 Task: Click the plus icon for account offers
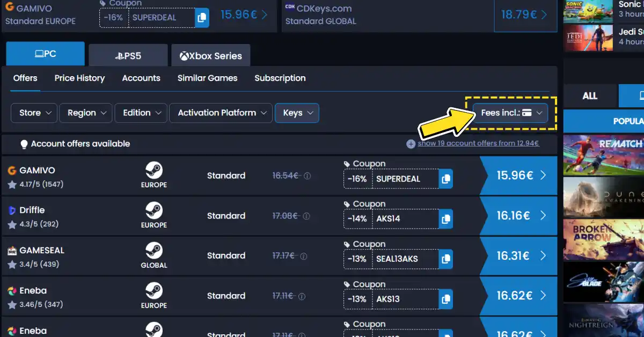coord(411,144)
